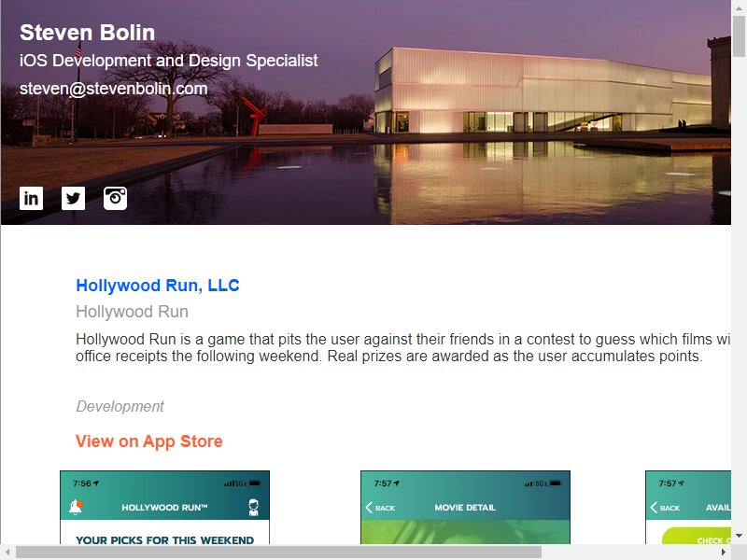Screen dimensions: 747x560
Task: Open the Movie Detail screenshot thumbnail
Action: (465, 507)
